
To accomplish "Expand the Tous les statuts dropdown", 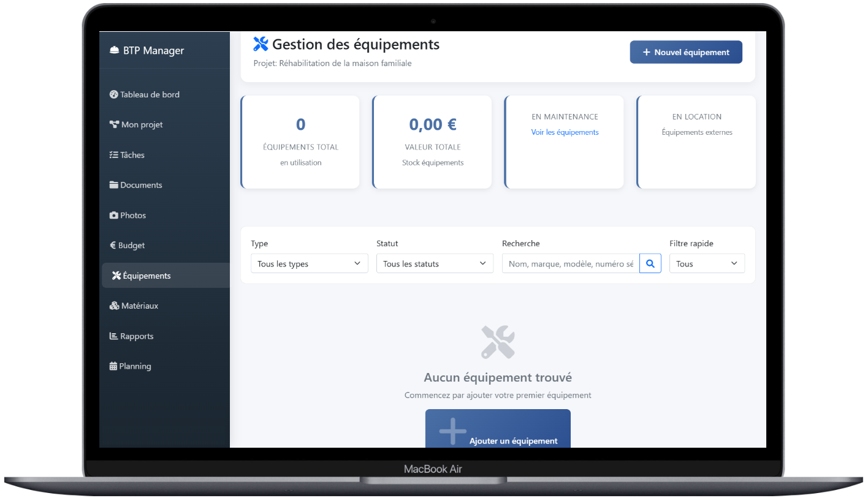I will 434,264.
